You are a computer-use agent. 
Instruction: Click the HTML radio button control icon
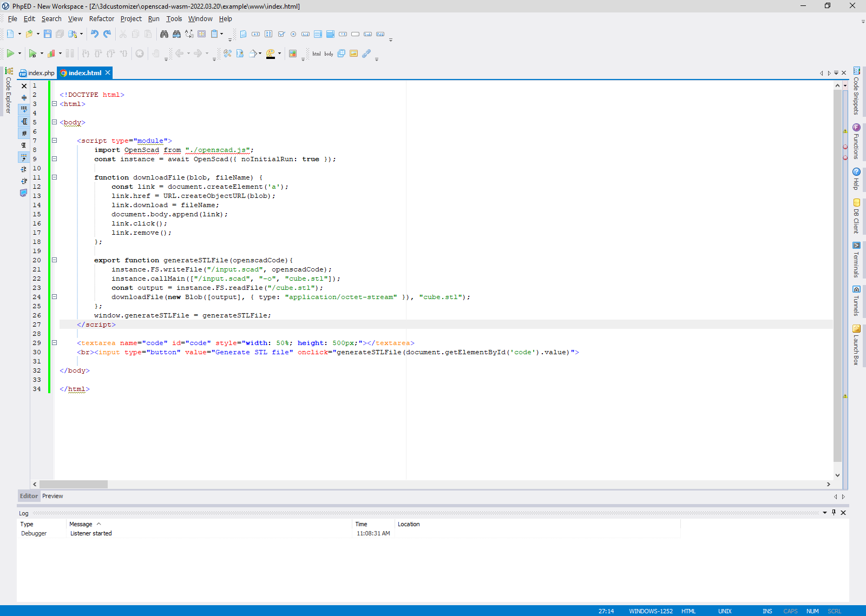point(293,34)
